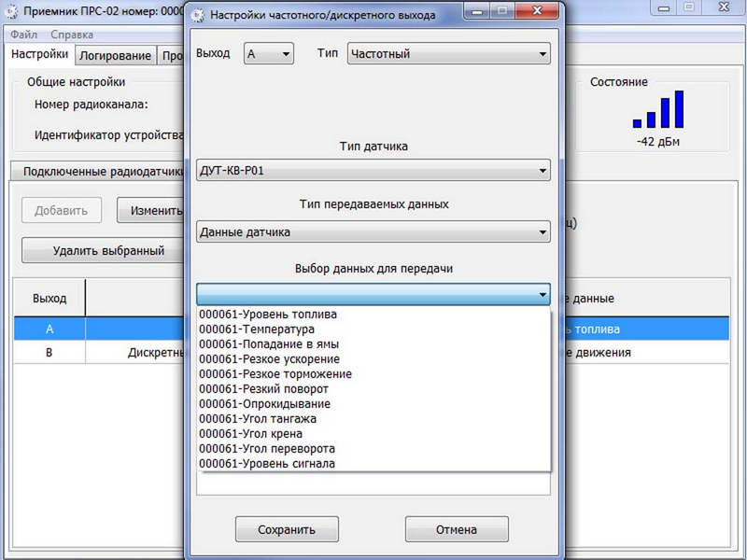
Task: Click the dialog title bar gear icon
Action: [197, 15]
